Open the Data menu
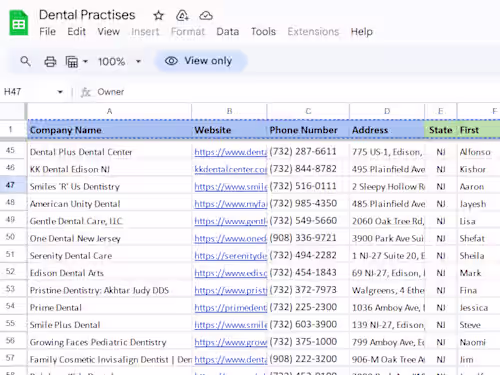500x375 pixels. tap(228, 32)
